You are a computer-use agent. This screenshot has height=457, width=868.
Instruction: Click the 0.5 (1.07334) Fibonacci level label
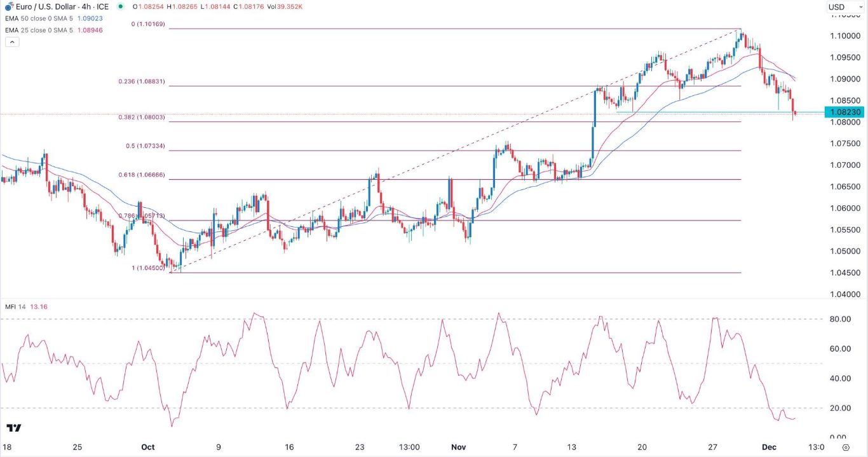pyautogui.click(x=144, y=146)
